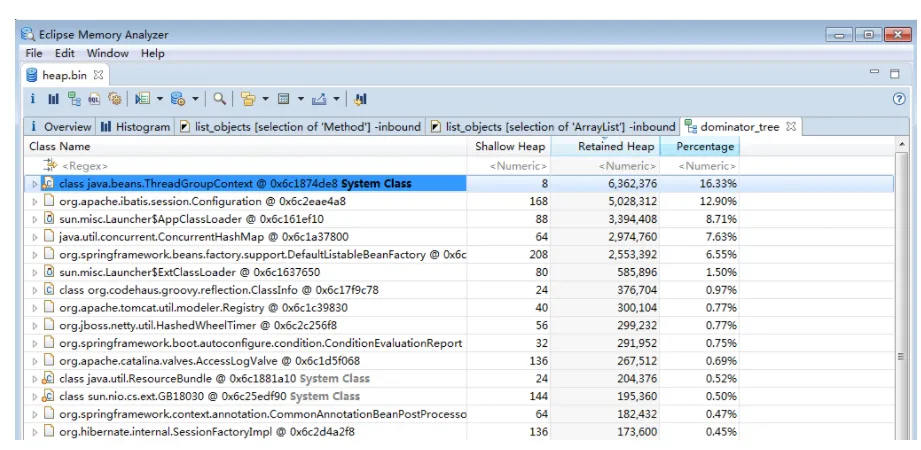The width and height of the screenshot is (921, 450).
Task: Open the group-by dropdown arrow
Action: click(x=265, y=99)
